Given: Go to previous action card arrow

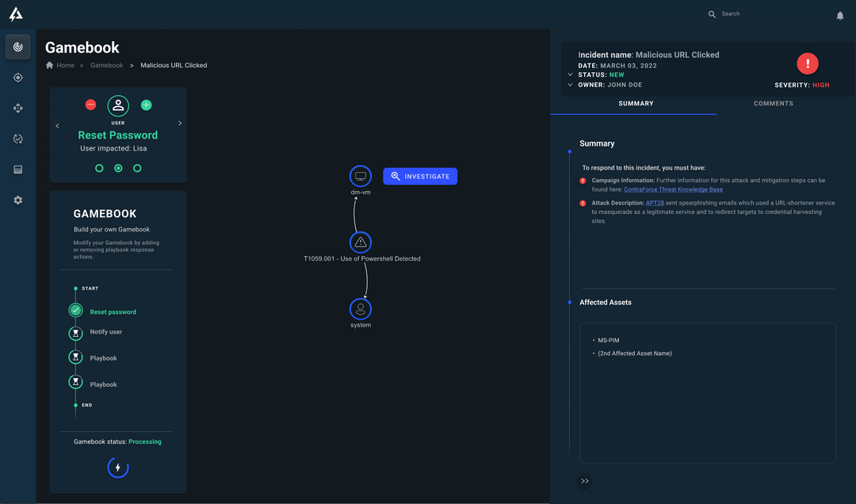Looking at the screenshot, I should point(57,126).
